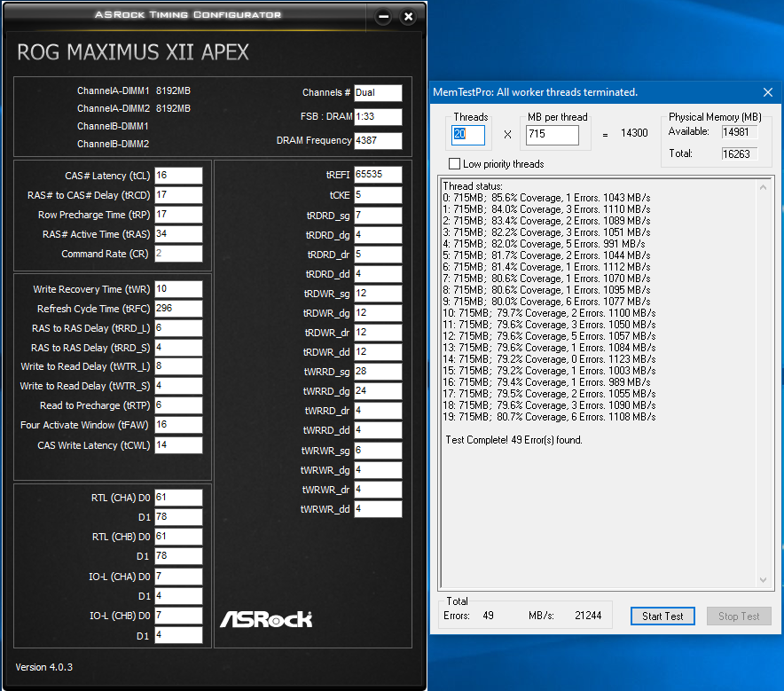
Task: Click the total Errors value 49
Action: click(488, 616)
